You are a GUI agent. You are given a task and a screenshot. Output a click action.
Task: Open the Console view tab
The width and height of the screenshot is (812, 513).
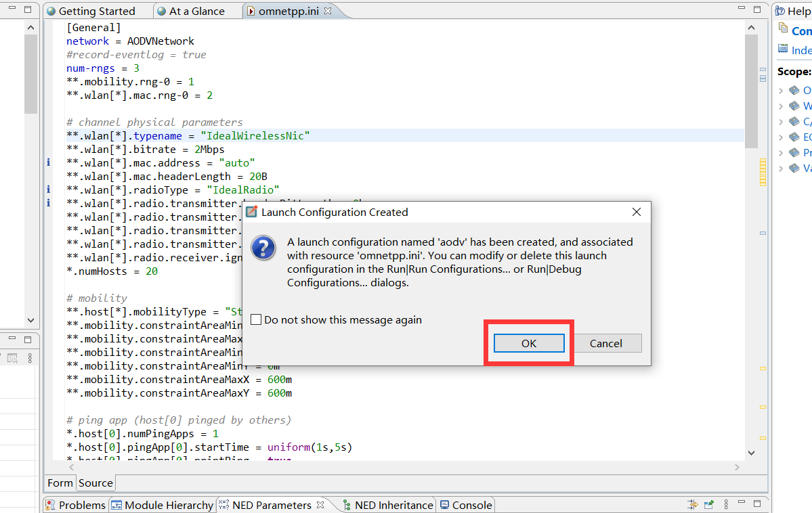coord(466,505)
